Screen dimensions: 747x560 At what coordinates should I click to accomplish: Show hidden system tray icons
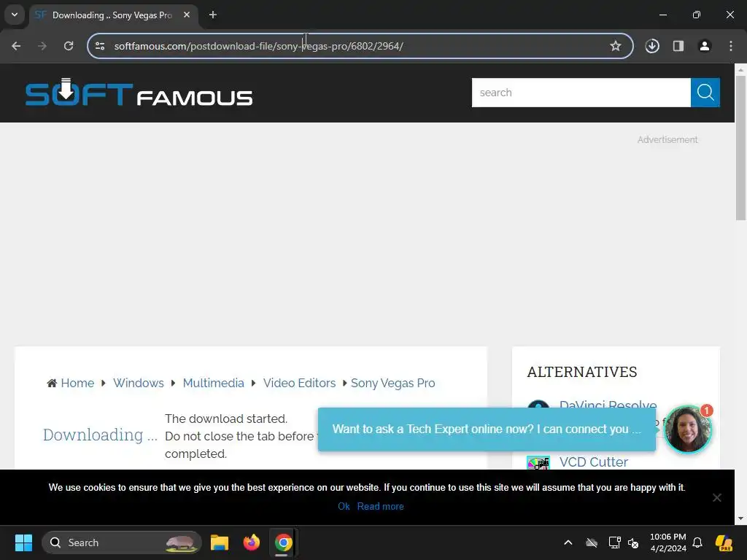pos(568,542)
